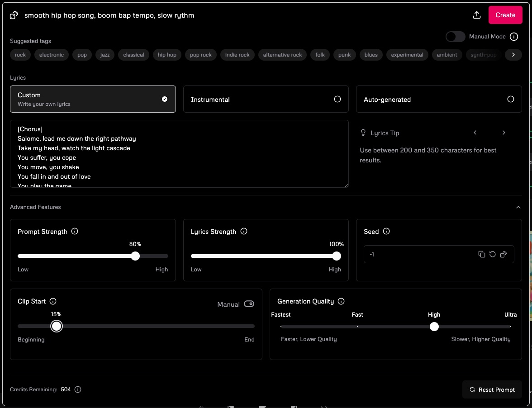The height and width of the screenshot is (408, 532).
Task: Randomize seed with the dice icon
Action: pos(503,254)
